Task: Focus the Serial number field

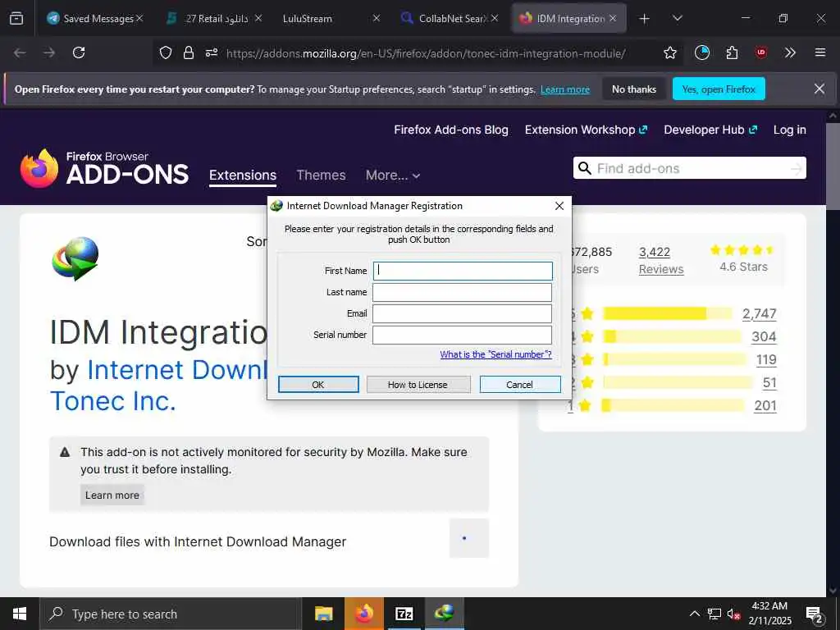Action: point(463,335)
